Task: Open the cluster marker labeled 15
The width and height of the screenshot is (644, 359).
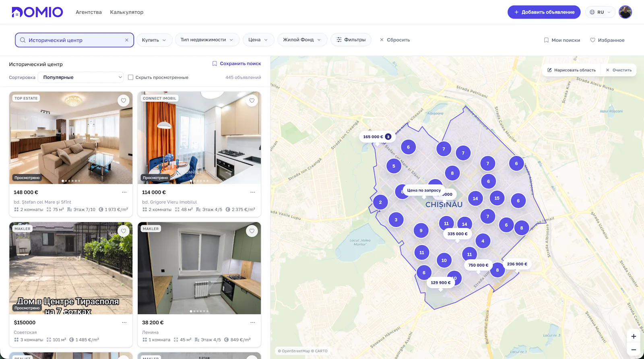Action: pyautogui.click(x=497, y=198)
